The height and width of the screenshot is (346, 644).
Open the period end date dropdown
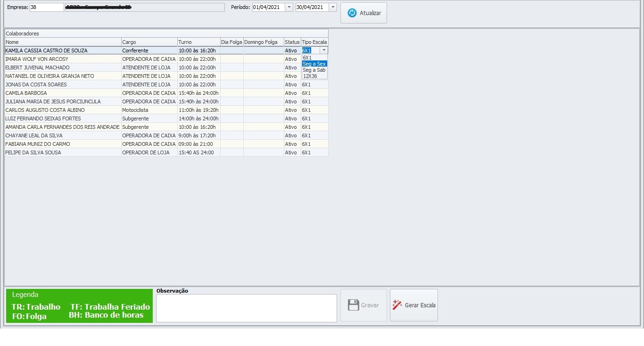pos(333,7)
